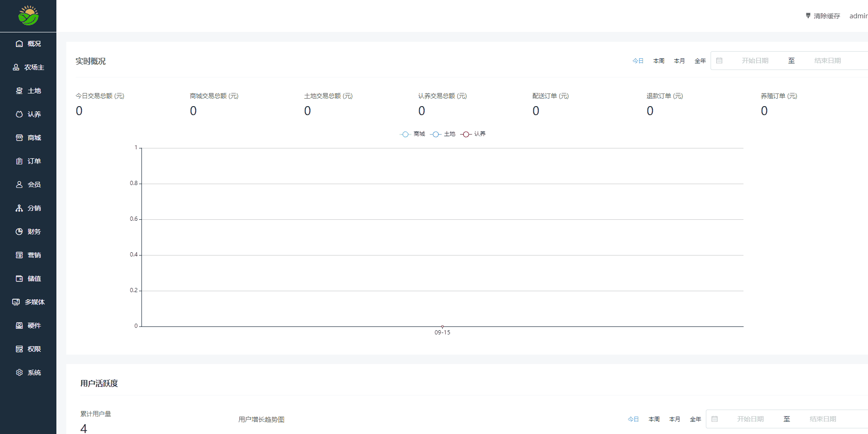Go to the 多媒体 multimedia menu
868x434 pixels.
pos(28,302)
